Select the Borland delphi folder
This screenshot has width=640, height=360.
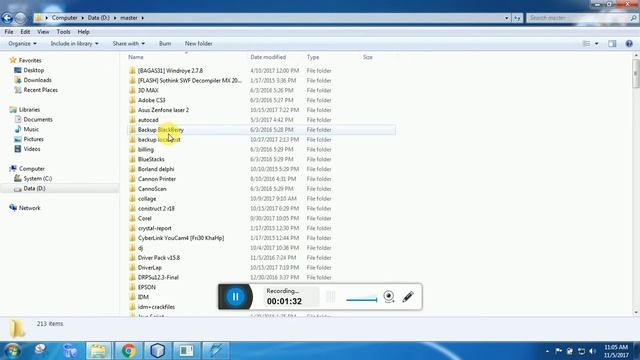click(156, 169)
